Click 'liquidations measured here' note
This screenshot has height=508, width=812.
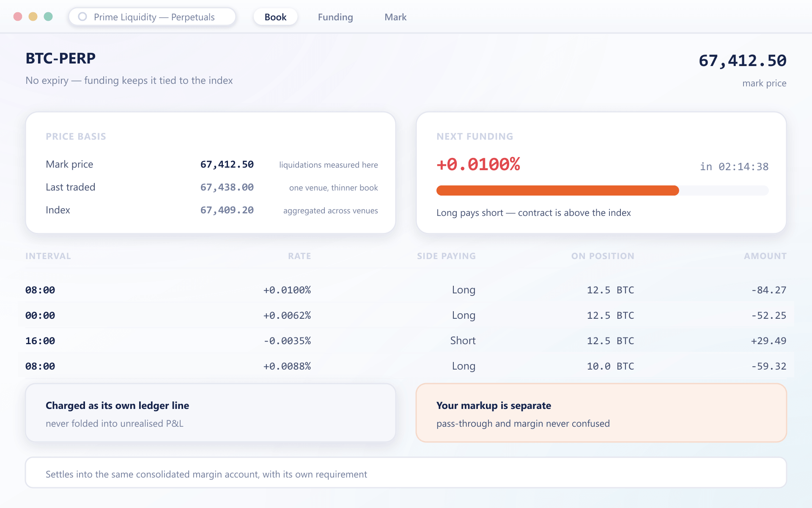329,165
